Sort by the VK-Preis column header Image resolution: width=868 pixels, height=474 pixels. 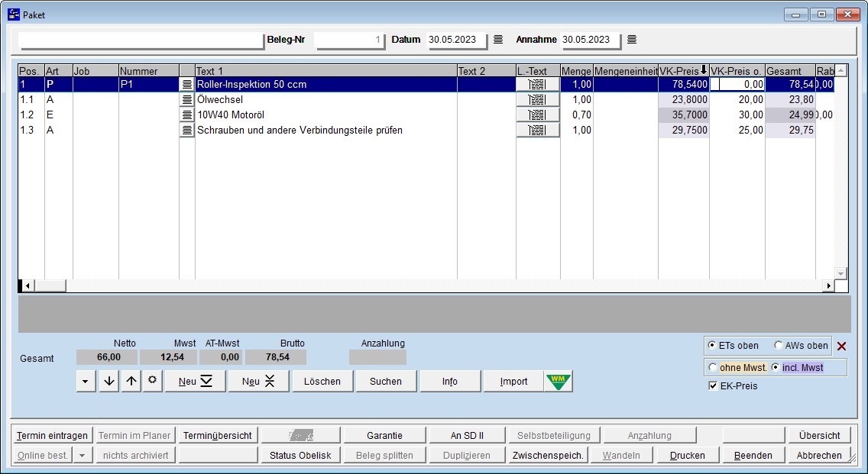tap(683, 71)
